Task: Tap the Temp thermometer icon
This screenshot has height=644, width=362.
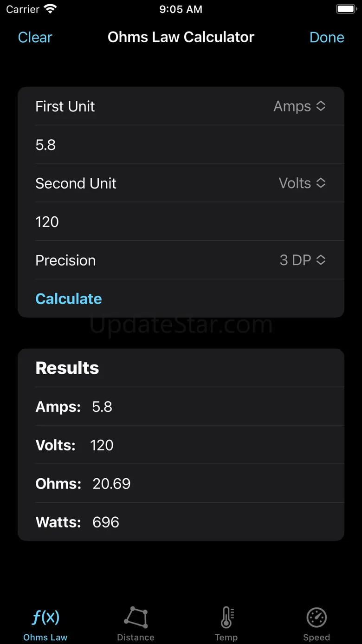Action: (226, 618)
